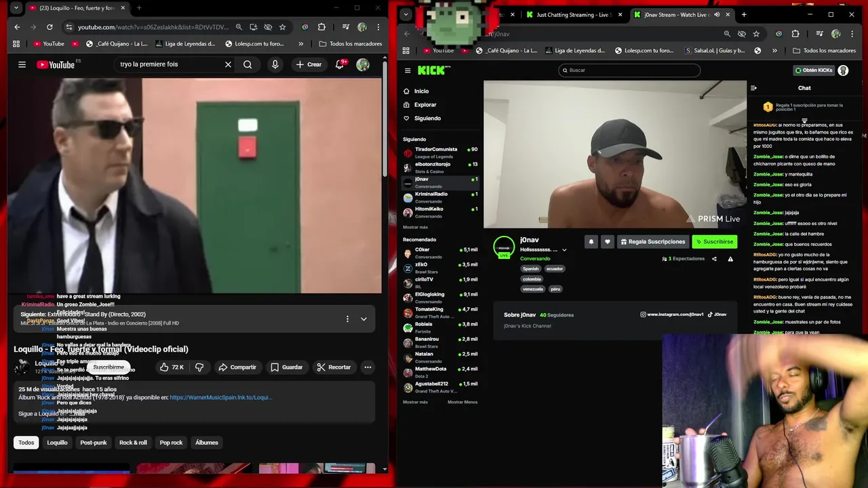The height and width of the screenshot is (488, 868).
Task: Select the Post-punk filter chip
Action: pyautogui.click(x=94, y=443)
